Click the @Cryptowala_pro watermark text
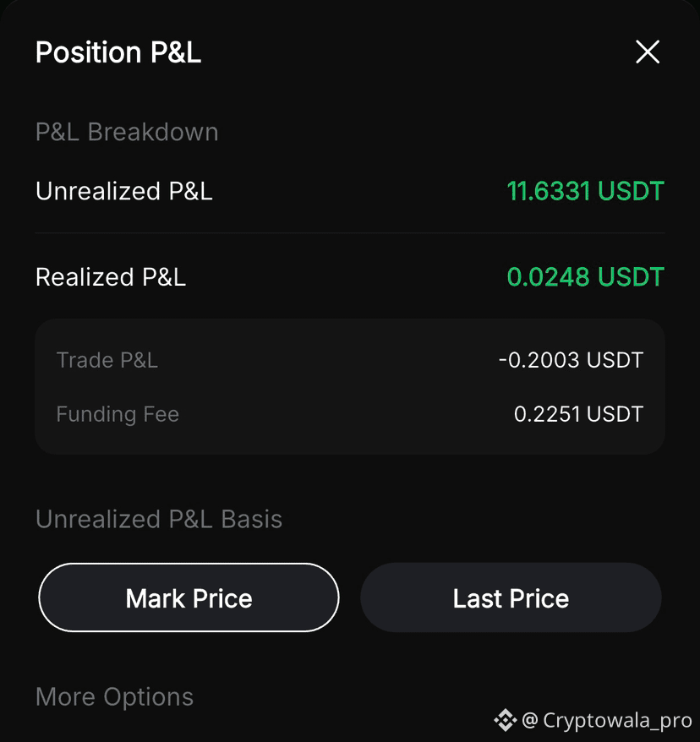 (x=607, y=720)
